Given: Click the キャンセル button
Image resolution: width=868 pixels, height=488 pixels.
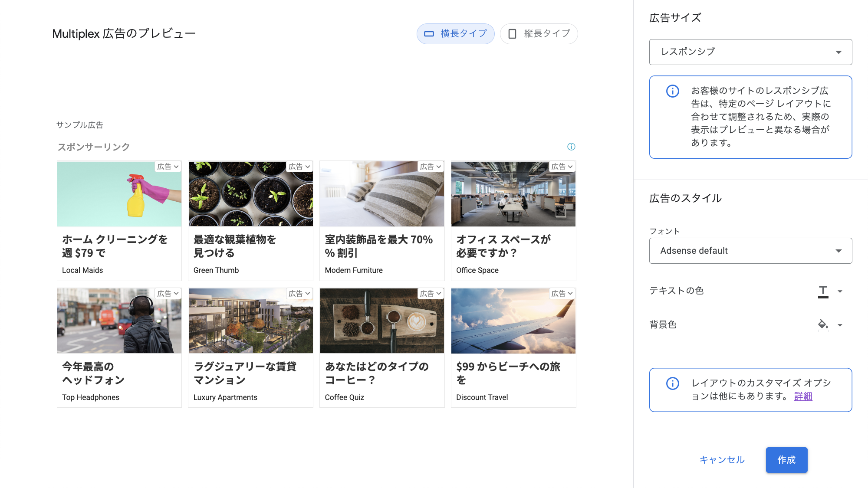Looking at the screenshot, I should pyautogui.click(x=722, y=460).
